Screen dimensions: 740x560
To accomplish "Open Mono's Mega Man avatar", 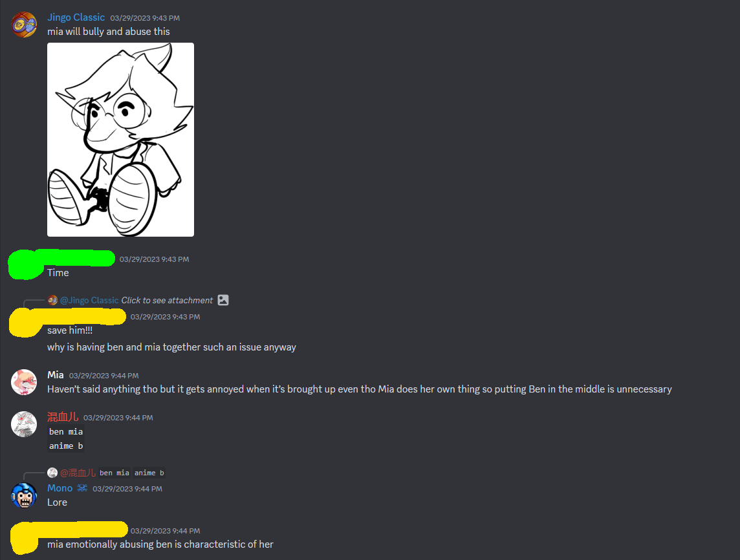I will pyautogui.click(x=23, y=495).
